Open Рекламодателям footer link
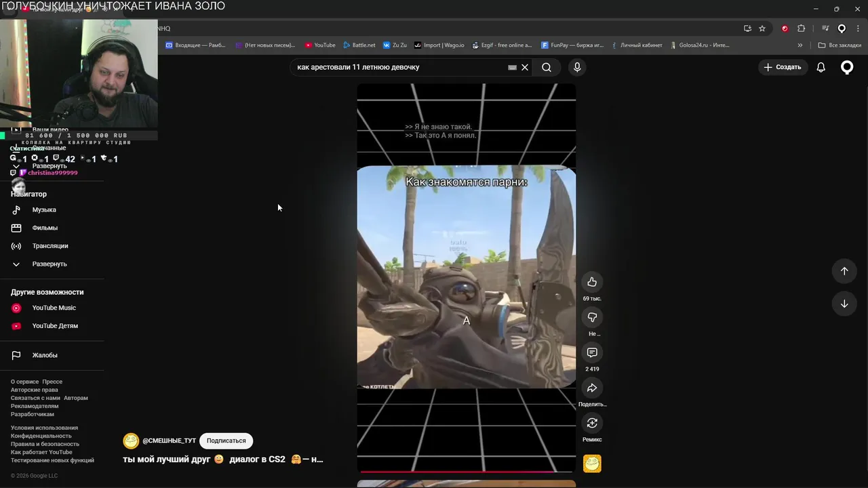 35,406
